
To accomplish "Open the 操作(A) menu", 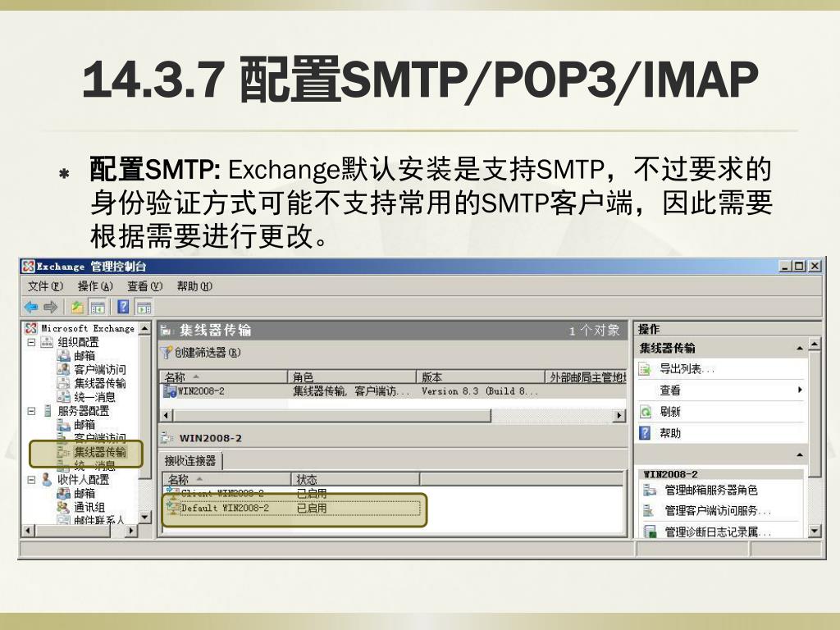I will pos(95,286).
